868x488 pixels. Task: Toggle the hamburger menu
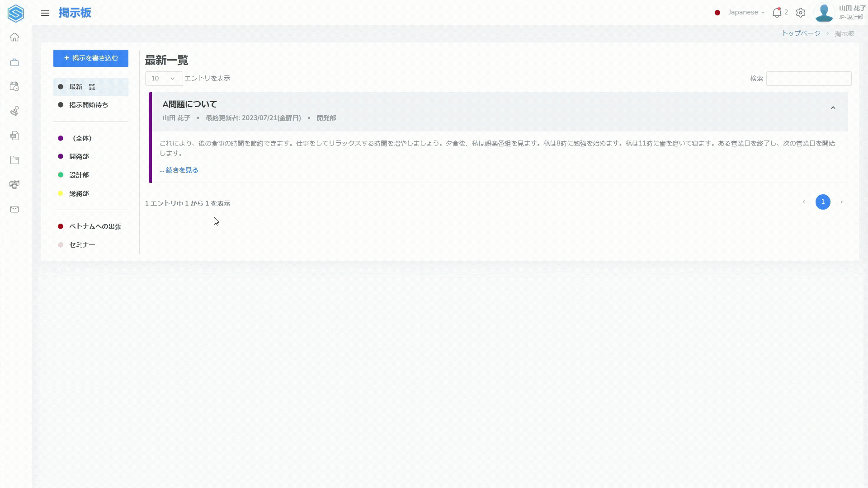tap(45, 13)
